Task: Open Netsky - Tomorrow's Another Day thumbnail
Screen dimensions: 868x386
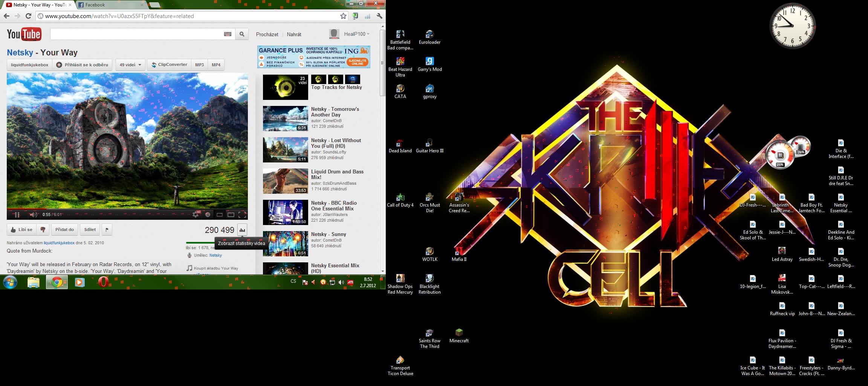Action: tap(285, 118)
